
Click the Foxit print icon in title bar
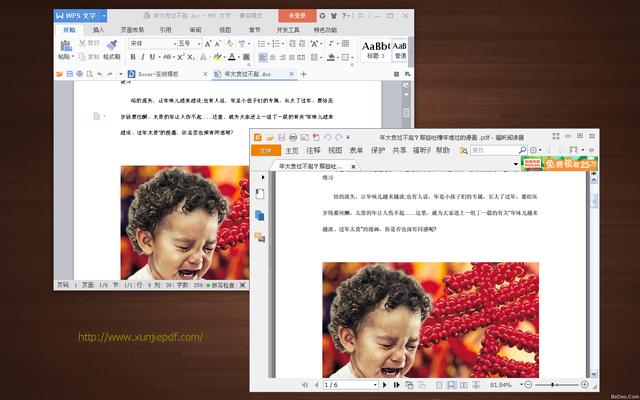tap(293, 137)
